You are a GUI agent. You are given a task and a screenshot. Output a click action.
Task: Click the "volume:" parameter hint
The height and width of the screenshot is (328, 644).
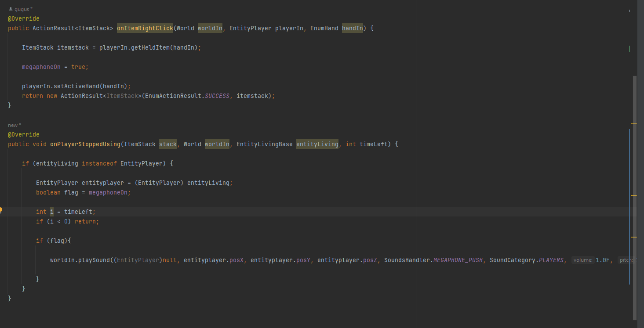(583, 260)
